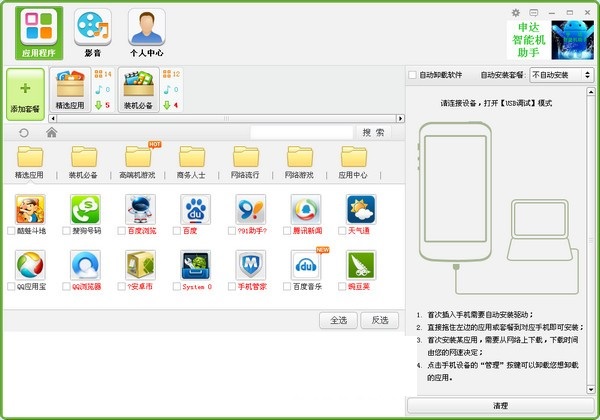
Task: Click the 天气通 weather app icon
Action: pyautogui.click(x=361, y=209)
